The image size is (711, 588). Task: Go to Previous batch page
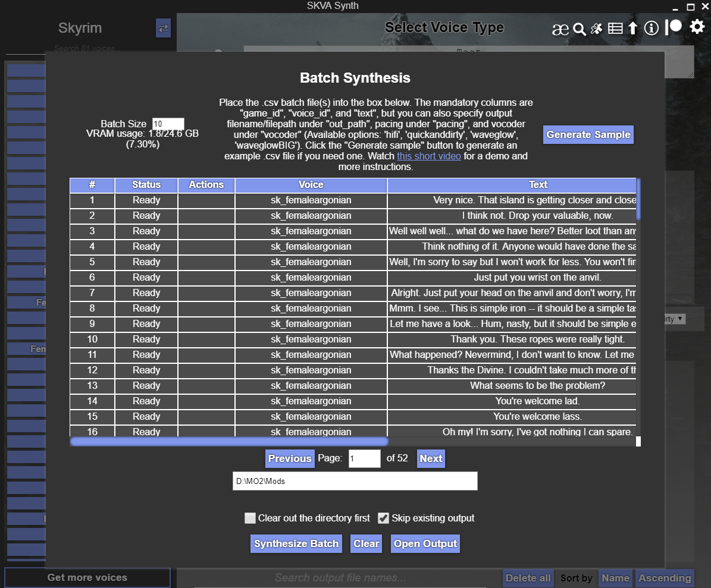pyautogui.click(x=290, y=458)
